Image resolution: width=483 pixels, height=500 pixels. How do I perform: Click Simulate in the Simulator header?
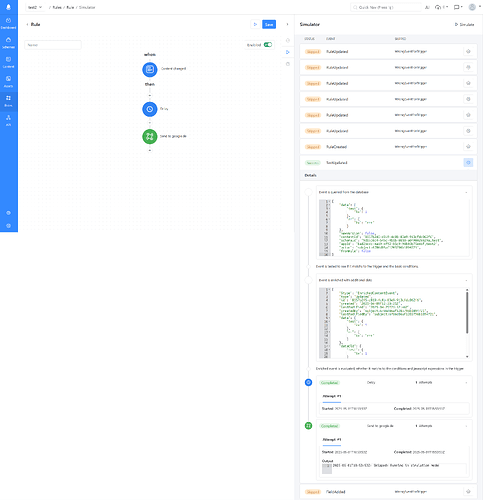coord(464,24)
